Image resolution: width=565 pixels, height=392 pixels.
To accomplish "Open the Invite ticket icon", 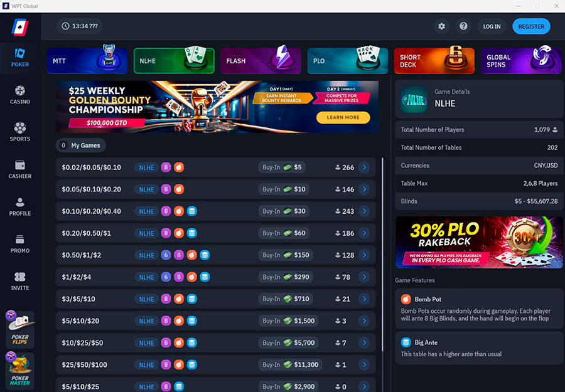I will click(20, 277).
